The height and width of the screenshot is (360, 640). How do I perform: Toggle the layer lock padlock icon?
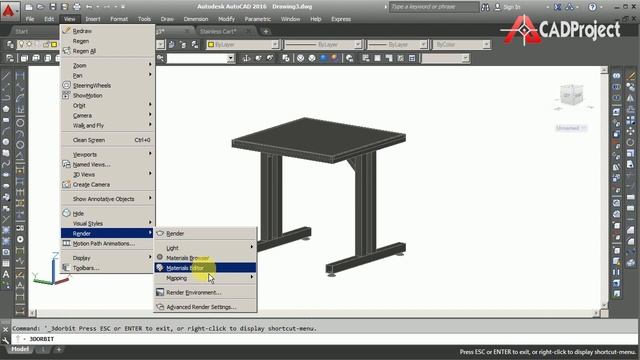coord(46,44)
